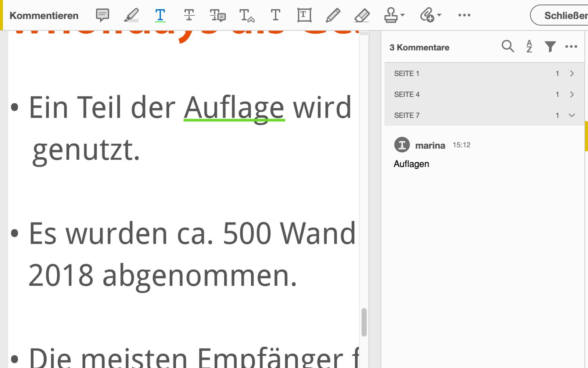Select the replace text tool
The width and height of the screenshot is (588, 368).
point(218,15)
